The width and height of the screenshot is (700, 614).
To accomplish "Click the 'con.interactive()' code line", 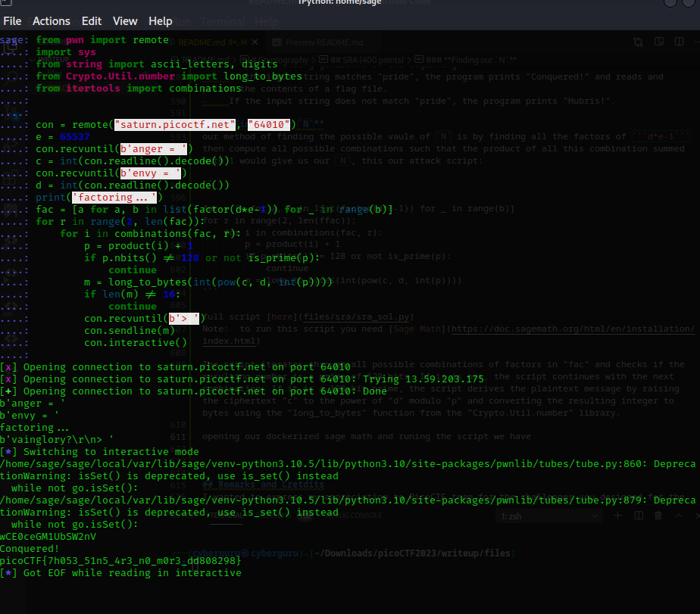I will tap(136, 343).
